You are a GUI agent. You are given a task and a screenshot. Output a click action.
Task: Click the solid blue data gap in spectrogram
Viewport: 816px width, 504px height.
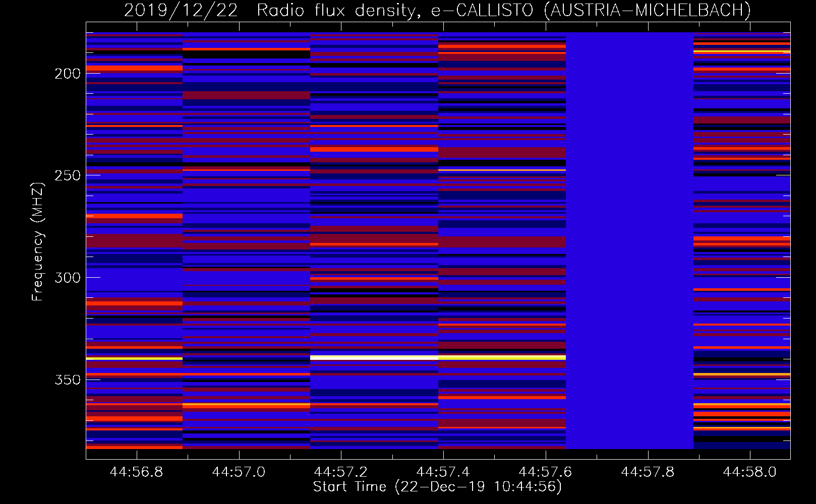point(629,240)
